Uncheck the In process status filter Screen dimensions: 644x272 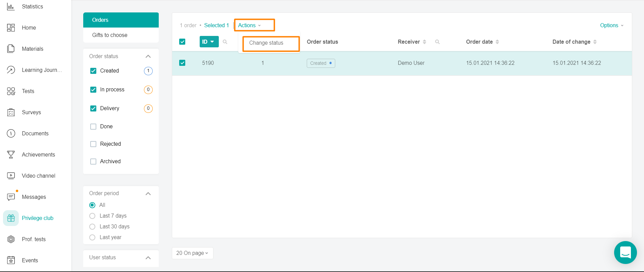[93, 90]
